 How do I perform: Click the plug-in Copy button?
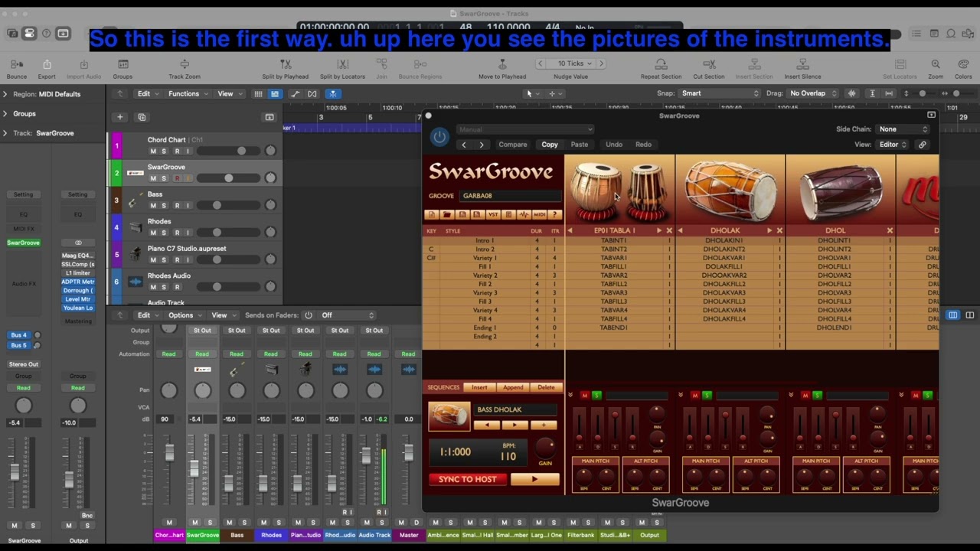550,145
